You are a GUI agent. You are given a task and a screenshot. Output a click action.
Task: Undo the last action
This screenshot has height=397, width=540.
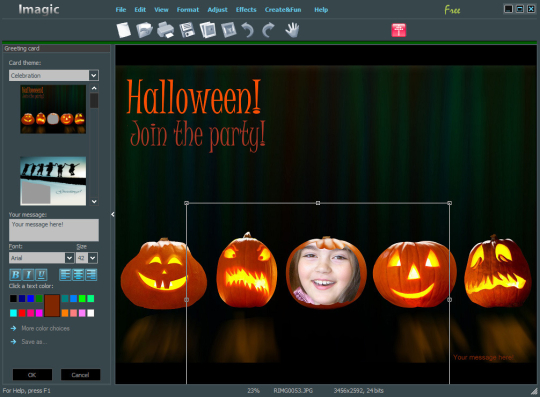(x=248, y=30)
